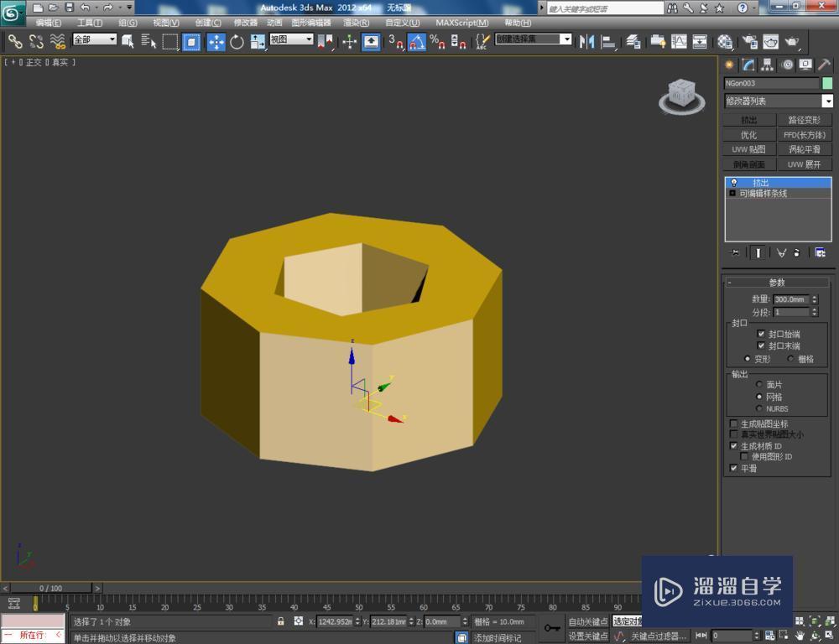Uncheck the 封口始端 checkbox
Screen dimensions: 839x644
[763, 333]
